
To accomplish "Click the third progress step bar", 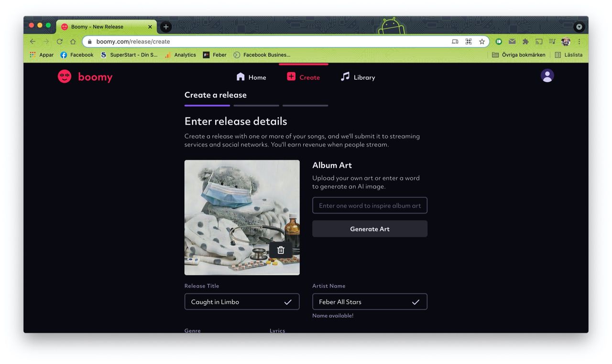I will click(x=305, y=106).
